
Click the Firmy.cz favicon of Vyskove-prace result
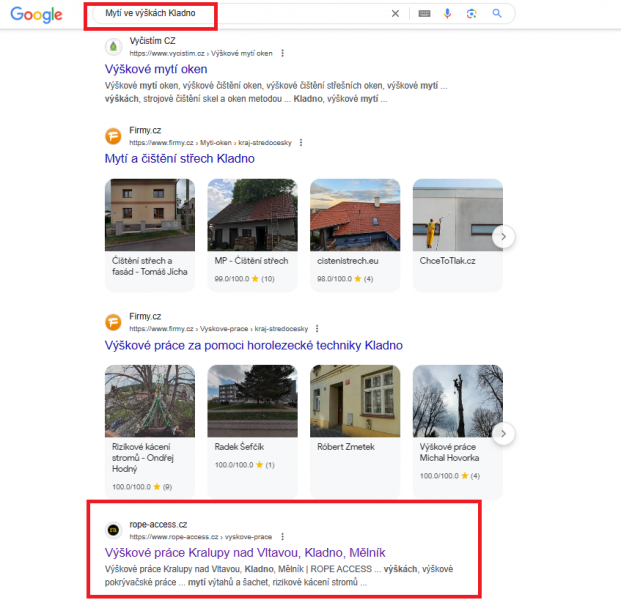coord(113,322)
